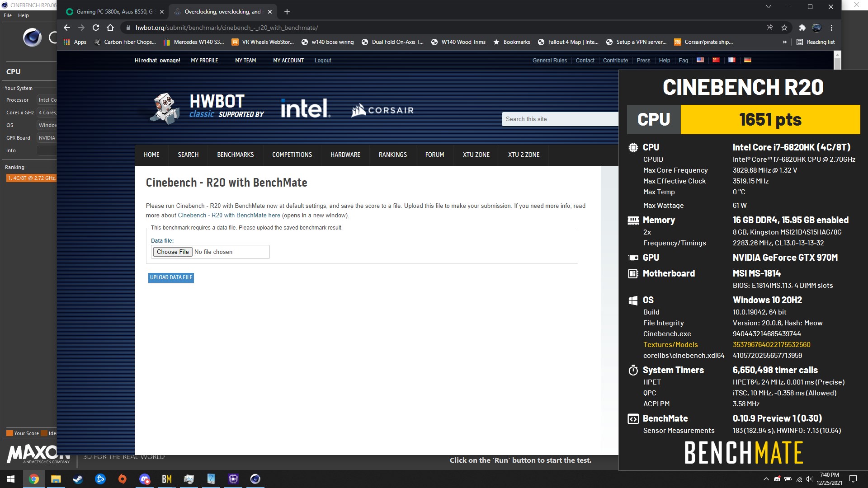Open MY ACCOUNT link
The image size is (868, 488).
[288, 61]
